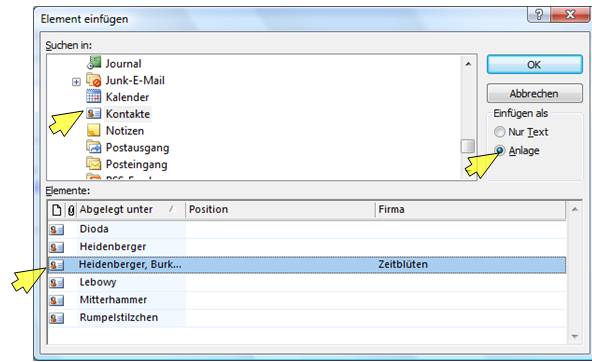Sort list by Position column header
This screenshot has height=362, width=592.
280,210
